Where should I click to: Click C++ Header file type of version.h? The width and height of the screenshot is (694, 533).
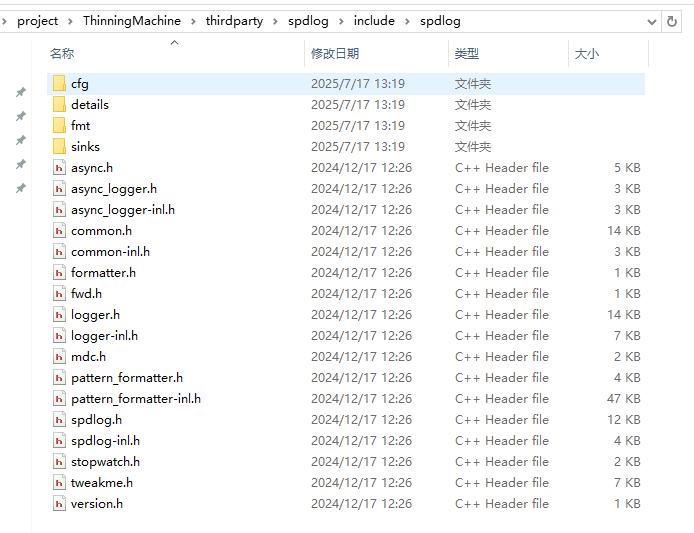(502, 503)
